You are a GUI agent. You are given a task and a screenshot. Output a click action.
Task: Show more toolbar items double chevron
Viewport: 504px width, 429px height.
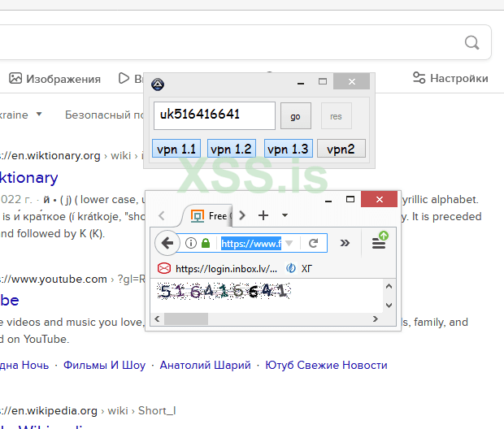[x=345, y=243]
